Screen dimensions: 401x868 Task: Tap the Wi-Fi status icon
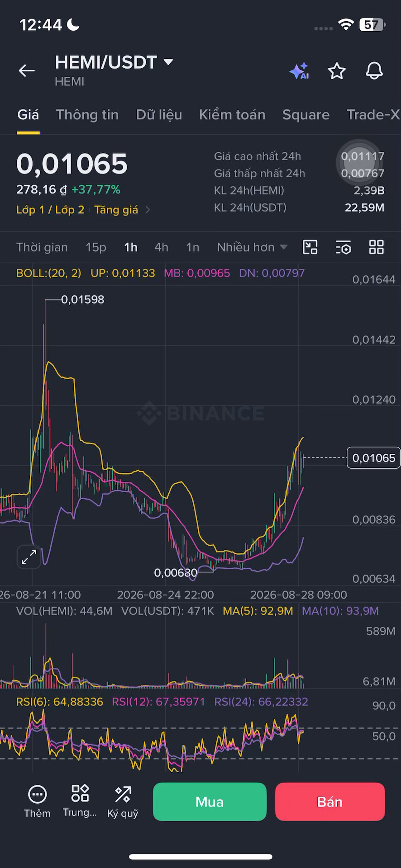pyautogui.click(x=346, y=25)
